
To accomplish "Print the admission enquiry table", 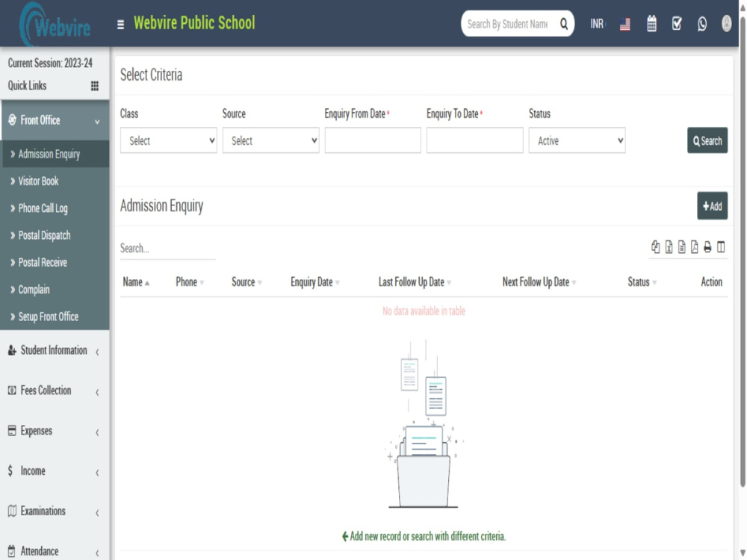I will (707, 246).
